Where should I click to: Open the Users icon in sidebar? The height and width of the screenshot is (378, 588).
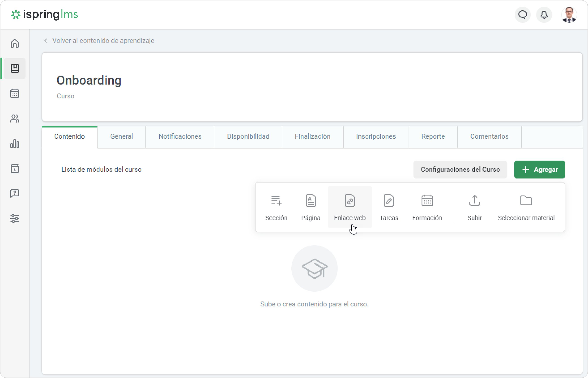pos(15,119)
